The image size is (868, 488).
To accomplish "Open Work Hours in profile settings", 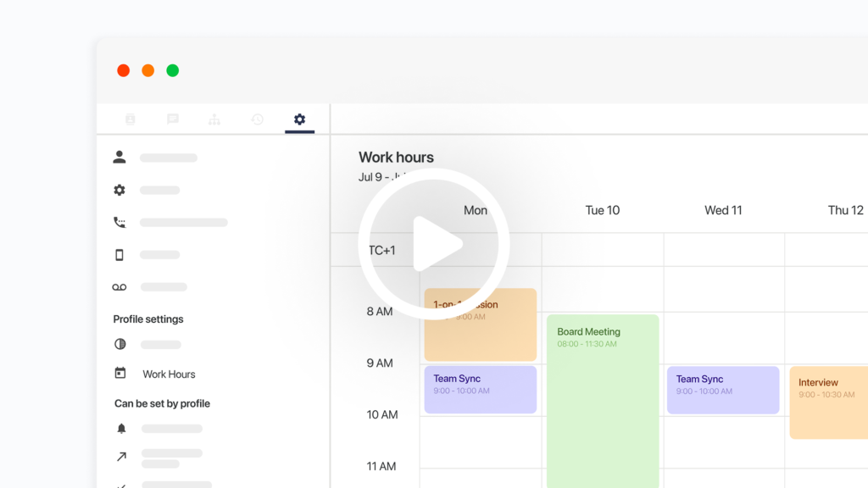I will pyautogui.click(x=168, y=374).
